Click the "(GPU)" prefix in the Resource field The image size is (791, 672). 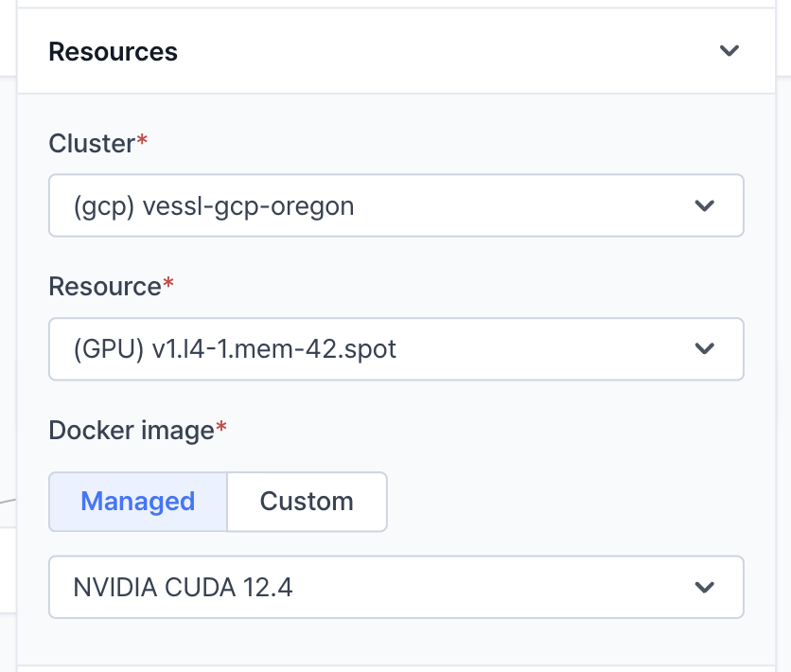point(108,349)
